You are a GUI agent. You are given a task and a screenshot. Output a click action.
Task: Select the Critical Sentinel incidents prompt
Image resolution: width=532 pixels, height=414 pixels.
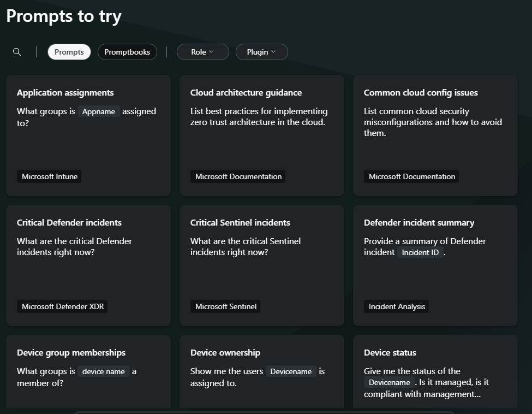point(262,265)
